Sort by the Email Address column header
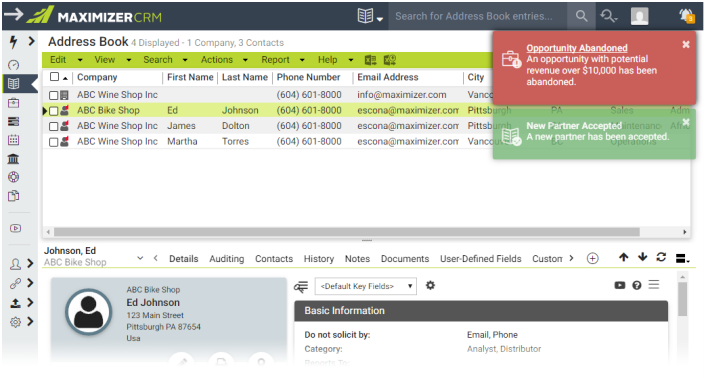 pos(388,77)
